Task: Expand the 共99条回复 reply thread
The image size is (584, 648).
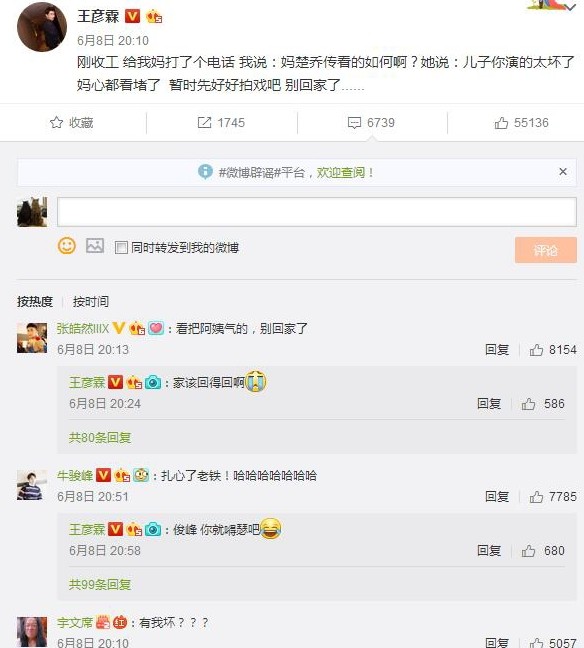Action: [100, 584]
